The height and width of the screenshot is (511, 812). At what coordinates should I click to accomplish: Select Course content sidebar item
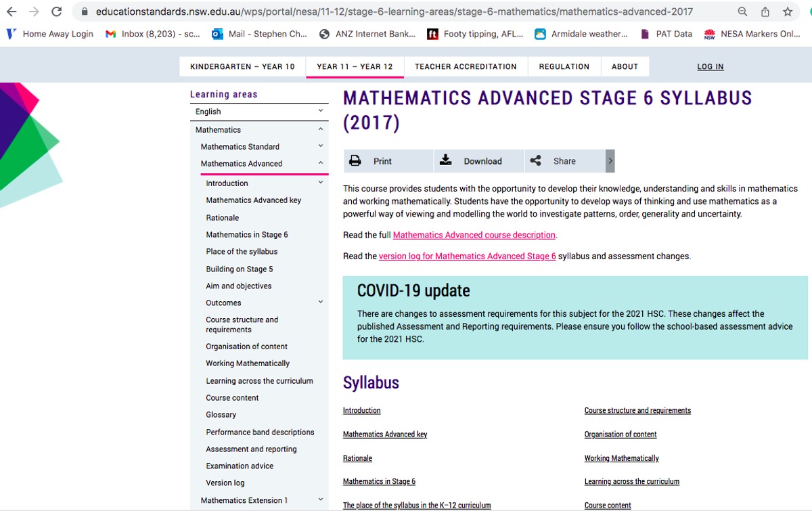232,398
